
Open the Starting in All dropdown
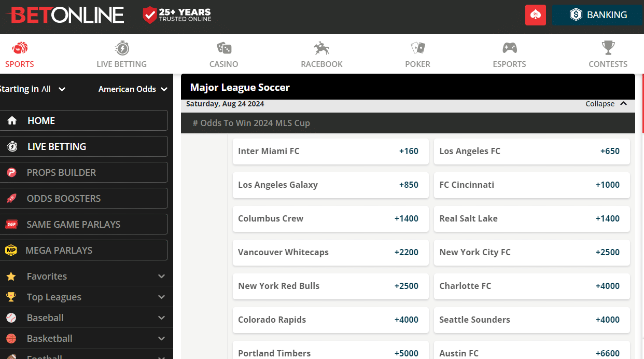pyautogui.click(x=33, y=89)
